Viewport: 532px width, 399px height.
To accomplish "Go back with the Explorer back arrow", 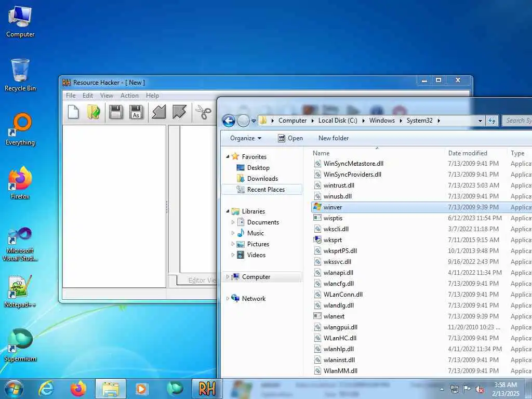I will click(x=229, y=121).
